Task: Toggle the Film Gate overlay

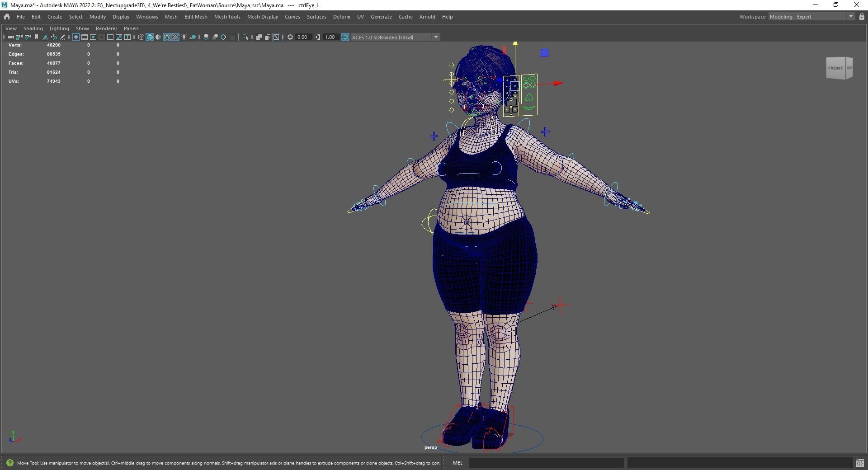Action: (x=85, y=37)
